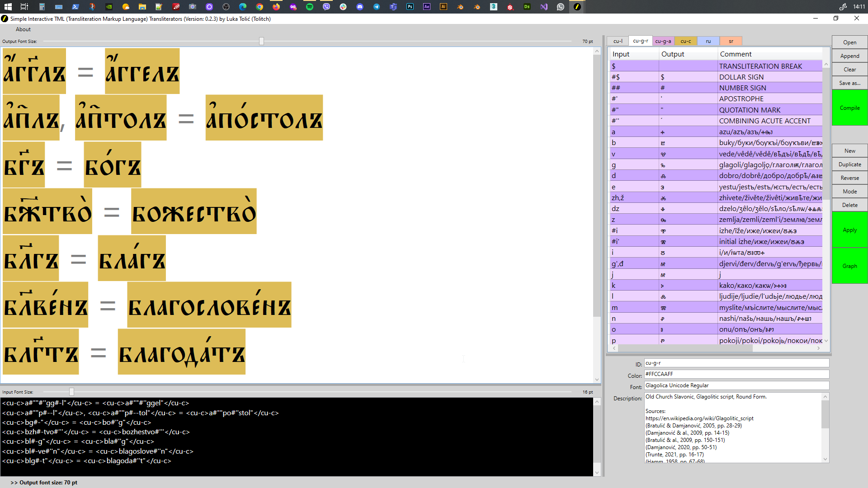Click the Telegram taskbar icon
The width and height of the screenshot is (868, 488).
click(377, 7)
